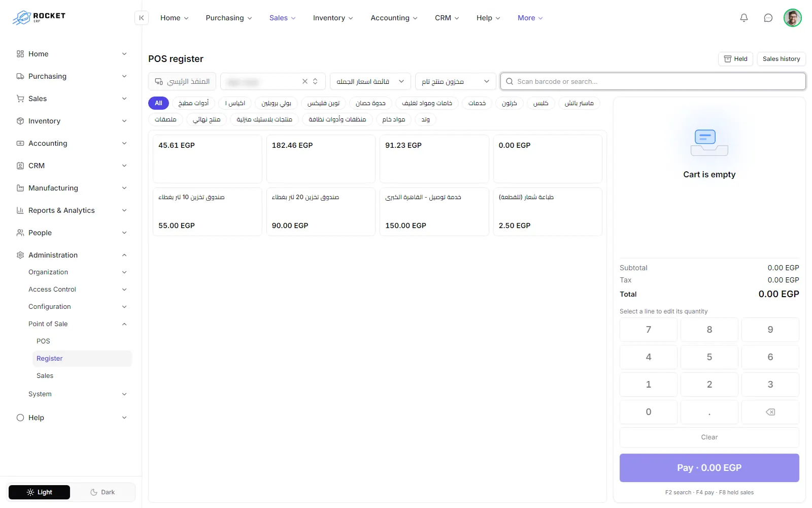Click the Scan barcode or search field
The height and width of the screenshot is (508, 812).
pos(653,81)
